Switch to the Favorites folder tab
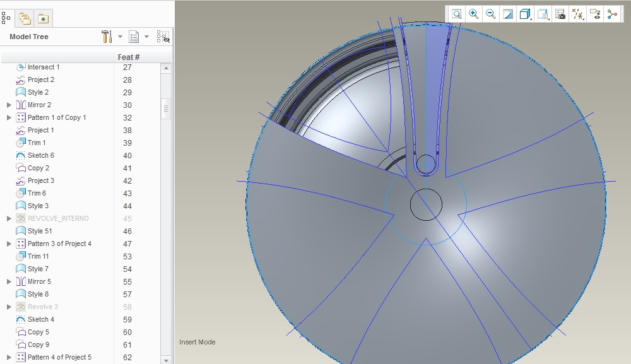This screenshot has width=631, height=364. click(x=43, y=18)
